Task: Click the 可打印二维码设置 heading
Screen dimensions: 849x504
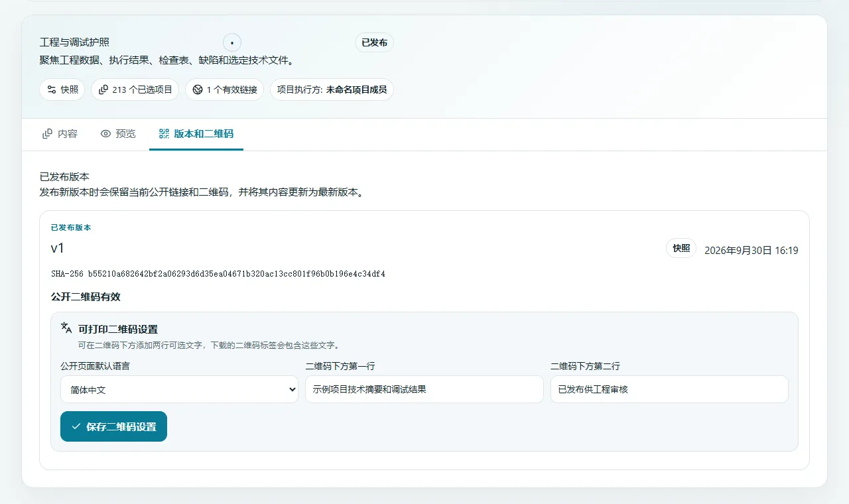Action: 118,329
